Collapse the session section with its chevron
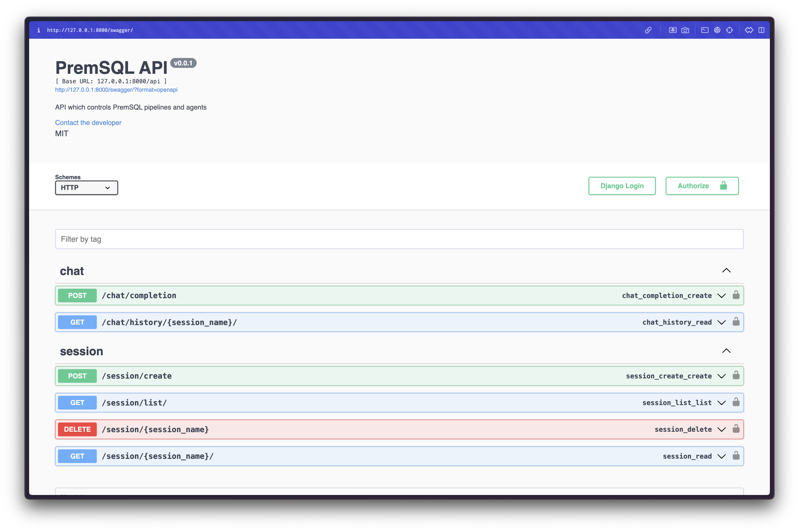Image resolution: width=799 pixels, height=532 pixels. pos(726,351)
